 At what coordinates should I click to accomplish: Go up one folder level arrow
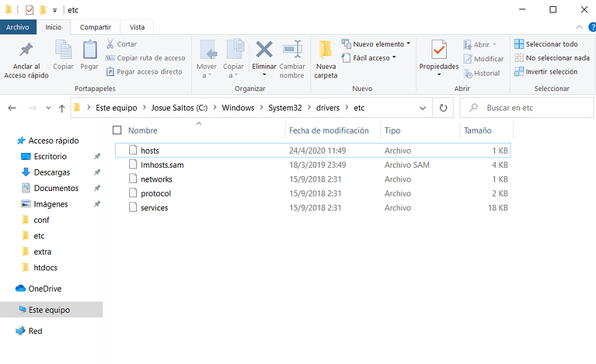[x=62, y=109]
